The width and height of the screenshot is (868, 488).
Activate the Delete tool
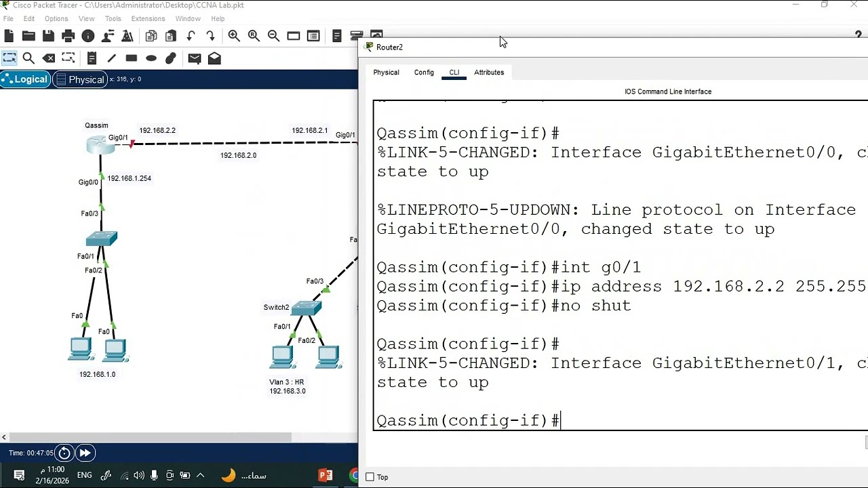(48, 58)
